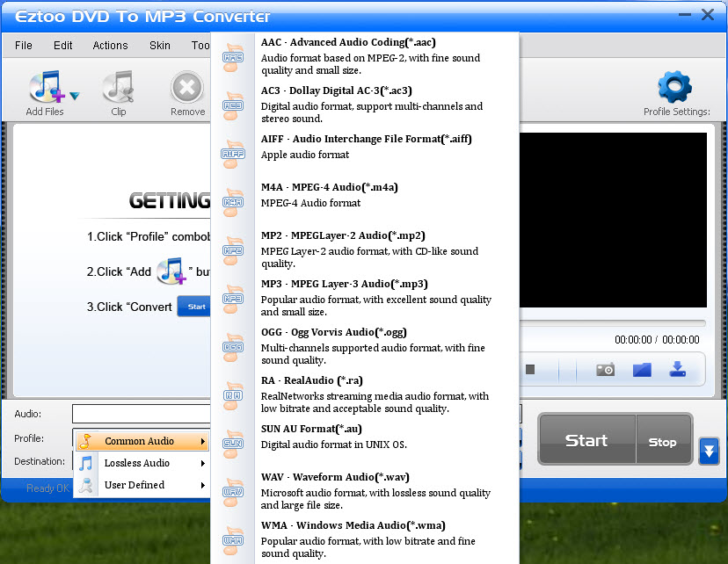Open the snapshot folder icon
Image resolution: width=728 pixels, height=564 pixels.
642,370
